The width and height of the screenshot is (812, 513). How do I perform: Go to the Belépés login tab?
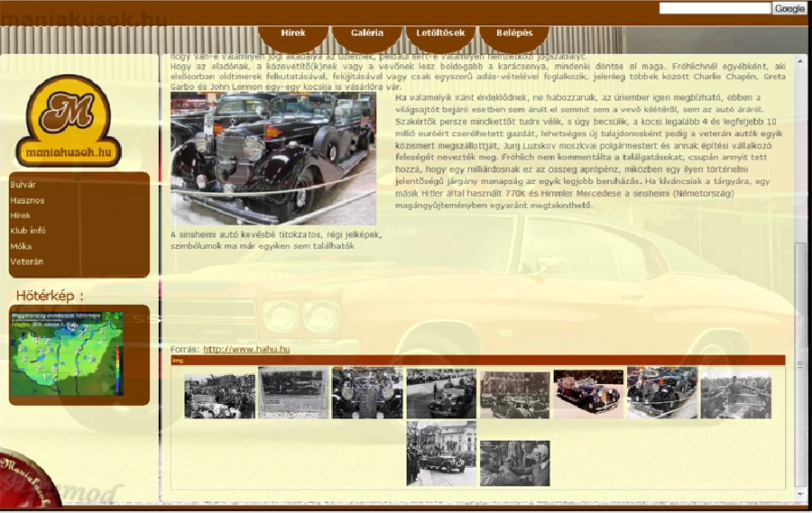pyautogui.click(x=513, y=33)
